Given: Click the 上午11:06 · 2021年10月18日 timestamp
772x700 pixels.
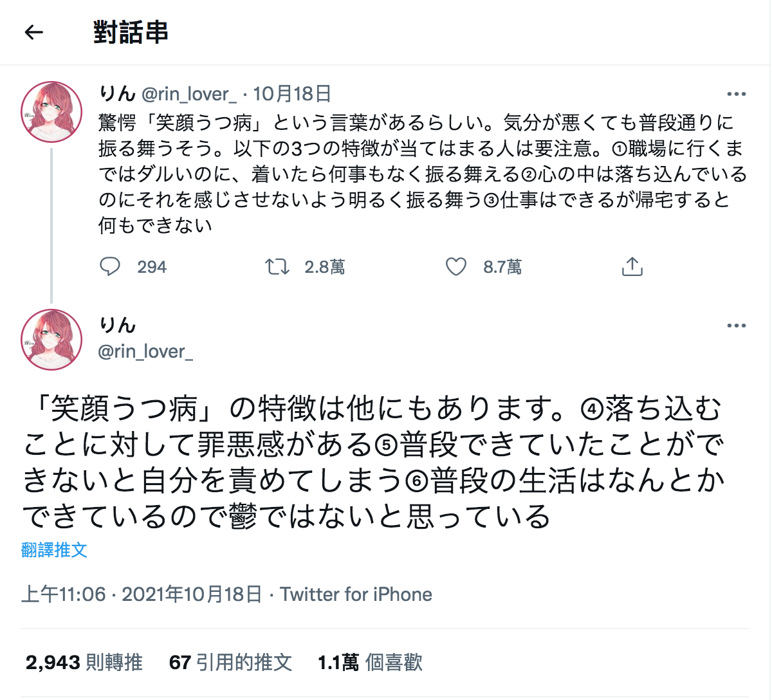Looking at the screenshot, I should point(142,594).
